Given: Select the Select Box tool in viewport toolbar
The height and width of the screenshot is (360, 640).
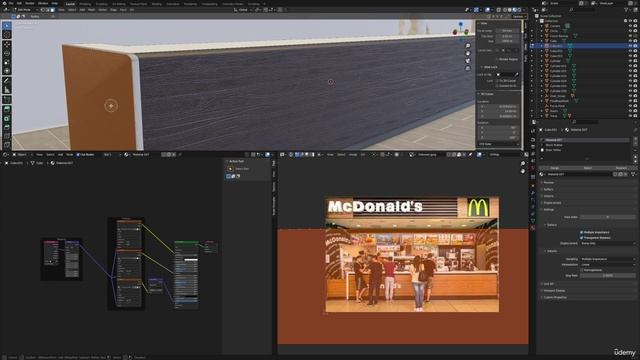Looking at the screenshot, I should tap(7, 26).
